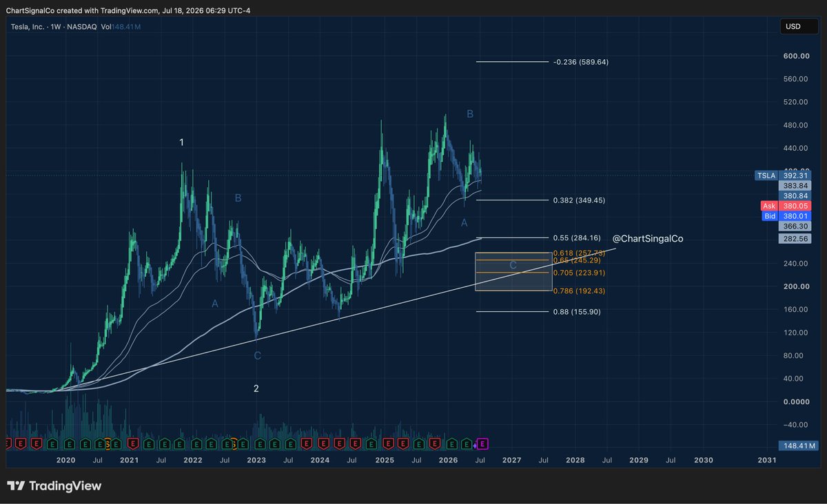Select the 0.786 (192.43) Fibonacci label

[x=579, y=291]
